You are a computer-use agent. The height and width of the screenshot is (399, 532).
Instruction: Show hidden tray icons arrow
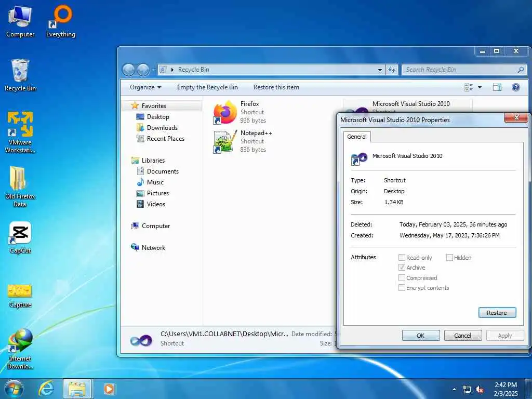pos(454,389)
